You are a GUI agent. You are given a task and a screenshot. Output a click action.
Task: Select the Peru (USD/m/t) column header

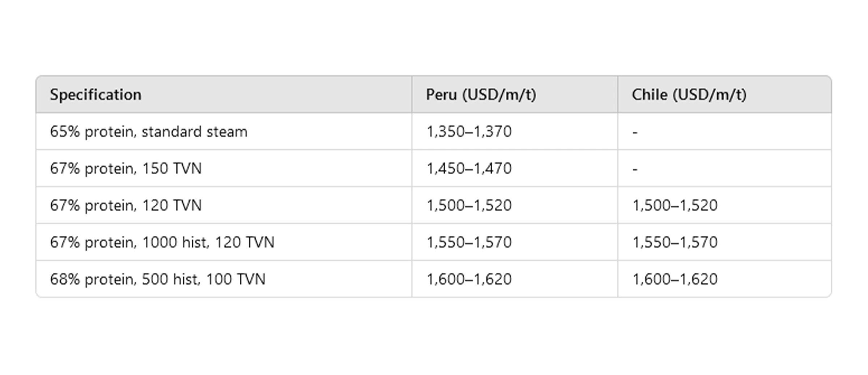click(481, 95)
